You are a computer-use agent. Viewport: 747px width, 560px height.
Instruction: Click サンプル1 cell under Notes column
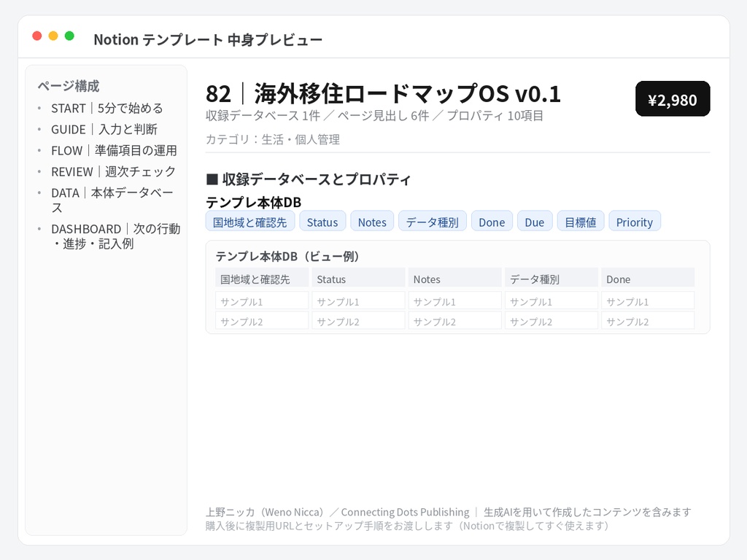455,301
